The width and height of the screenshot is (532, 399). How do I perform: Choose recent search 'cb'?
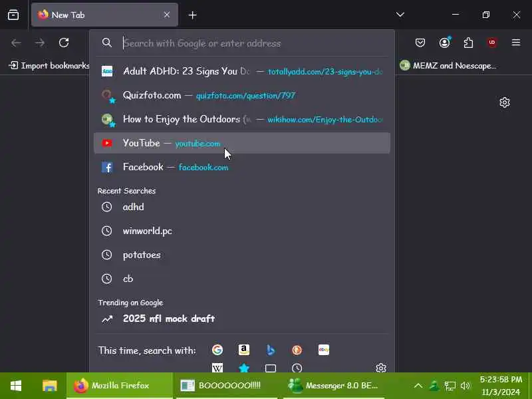point(242,279)
